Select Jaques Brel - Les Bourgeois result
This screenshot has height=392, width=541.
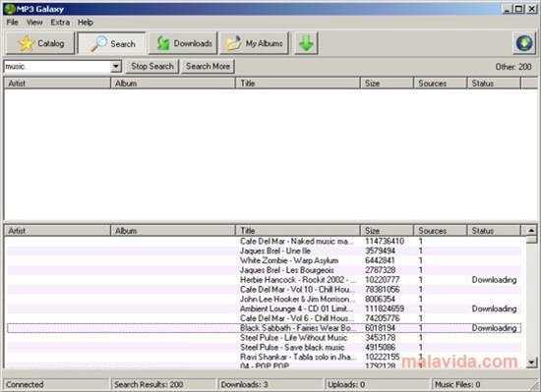pos(265,270)
